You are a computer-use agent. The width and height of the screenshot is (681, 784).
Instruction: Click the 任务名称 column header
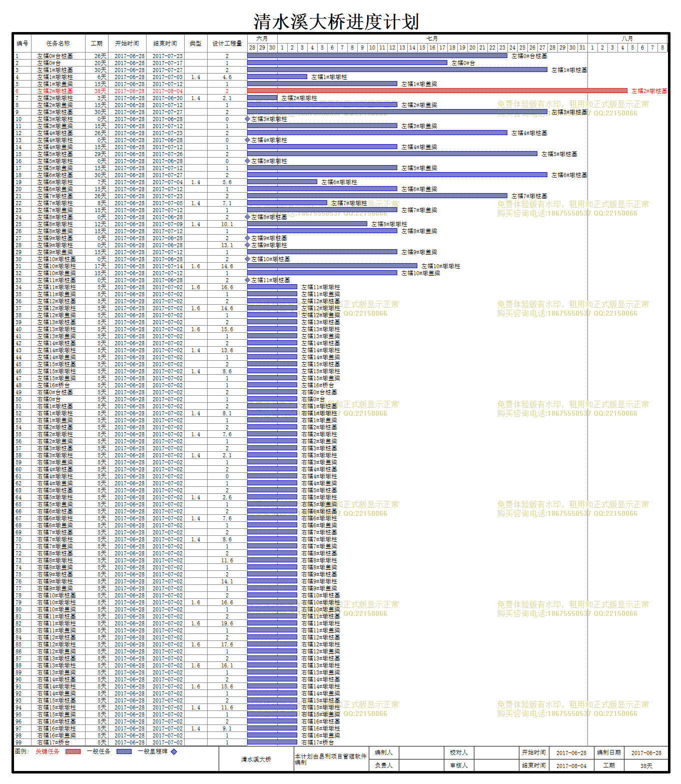[x=58, y=44]
